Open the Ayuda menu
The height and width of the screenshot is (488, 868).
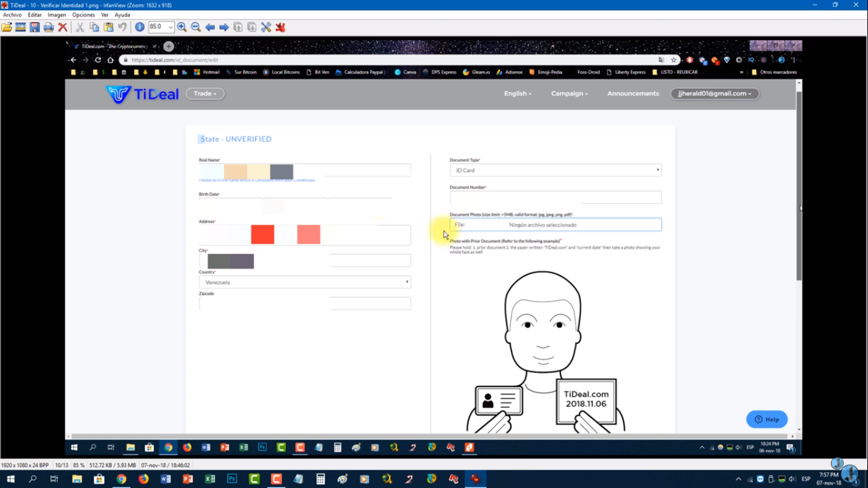pos(122,15)
